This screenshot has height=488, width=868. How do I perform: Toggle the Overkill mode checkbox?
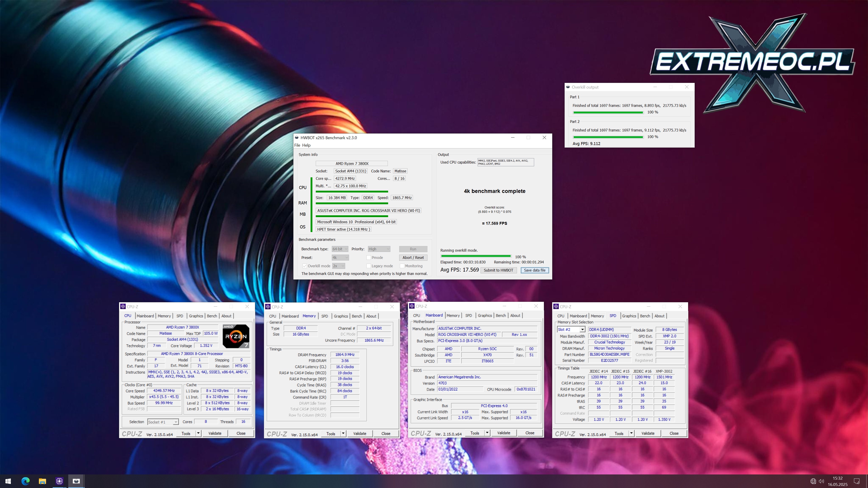pyautogui.click(x=305, y=266)
